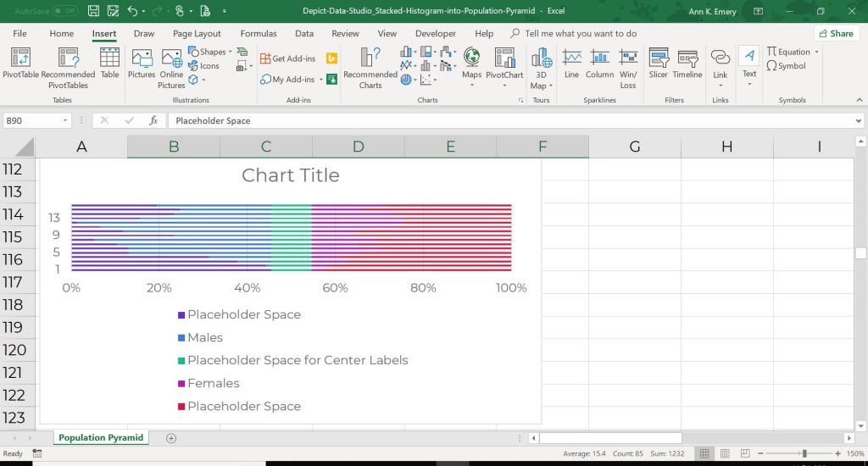
Task: Open the Shapes dropdown
Action: click(210, 52)
